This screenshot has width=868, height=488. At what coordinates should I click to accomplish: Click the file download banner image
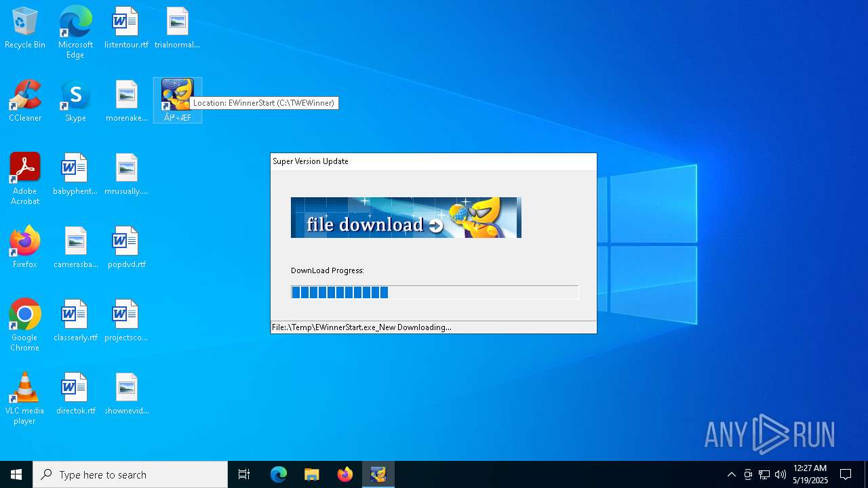click(406, 218)
